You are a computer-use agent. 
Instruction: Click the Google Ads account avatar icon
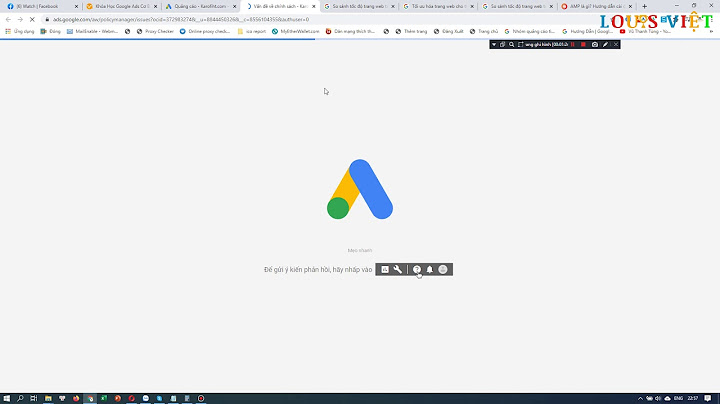(x=443, y=269)
